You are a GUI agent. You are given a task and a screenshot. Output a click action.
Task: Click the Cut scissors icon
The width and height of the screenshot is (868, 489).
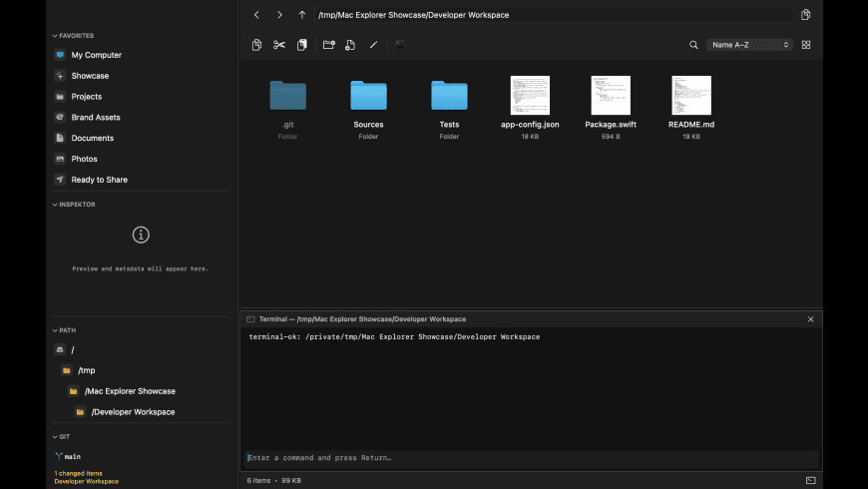click(x=279, y=45)
